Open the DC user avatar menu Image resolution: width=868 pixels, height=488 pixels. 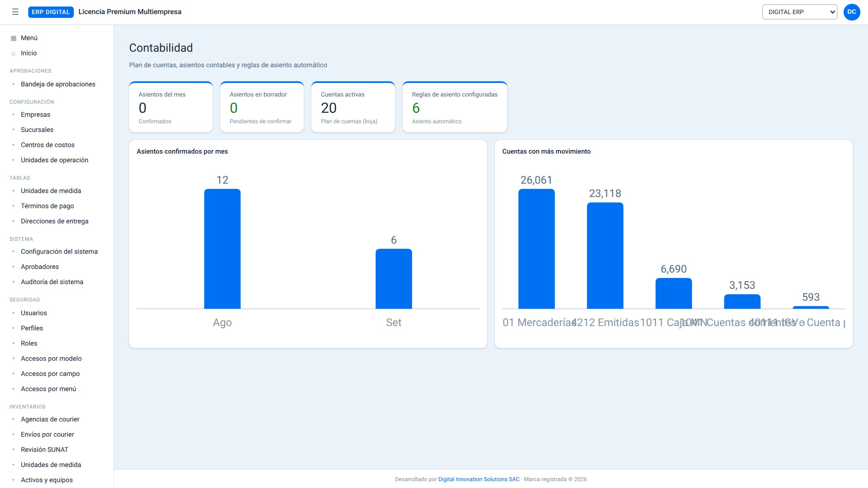(852, 12)
